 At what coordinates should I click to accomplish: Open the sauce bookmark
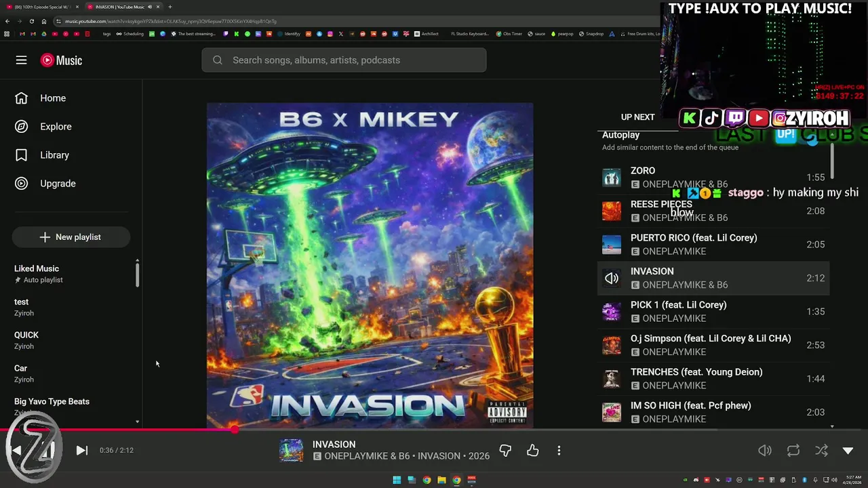tap(536, 34)
